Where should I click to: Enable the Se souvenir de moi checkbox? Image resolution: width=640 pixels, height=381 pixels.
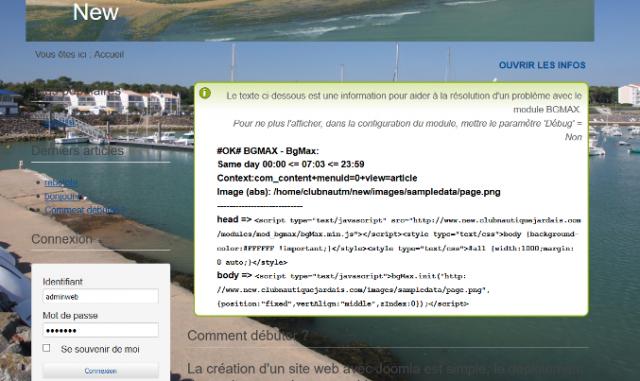pyautogui.click(x=47, y=348)
